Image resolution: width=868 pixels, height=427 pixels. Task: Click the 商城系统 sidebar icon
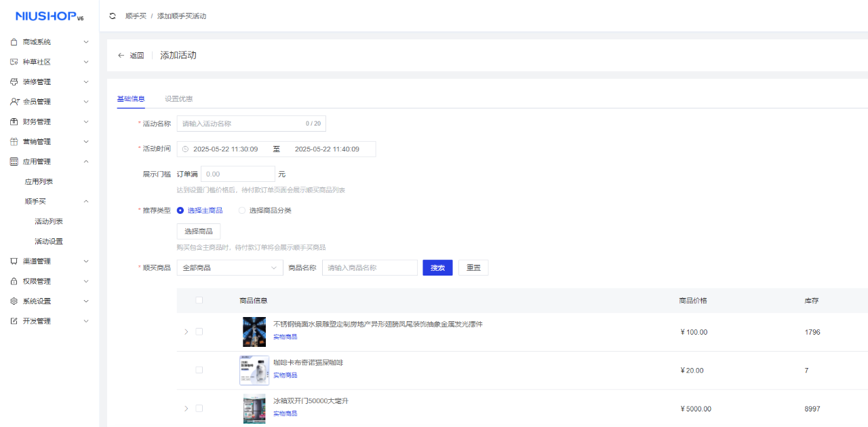[x=14, y=42]
